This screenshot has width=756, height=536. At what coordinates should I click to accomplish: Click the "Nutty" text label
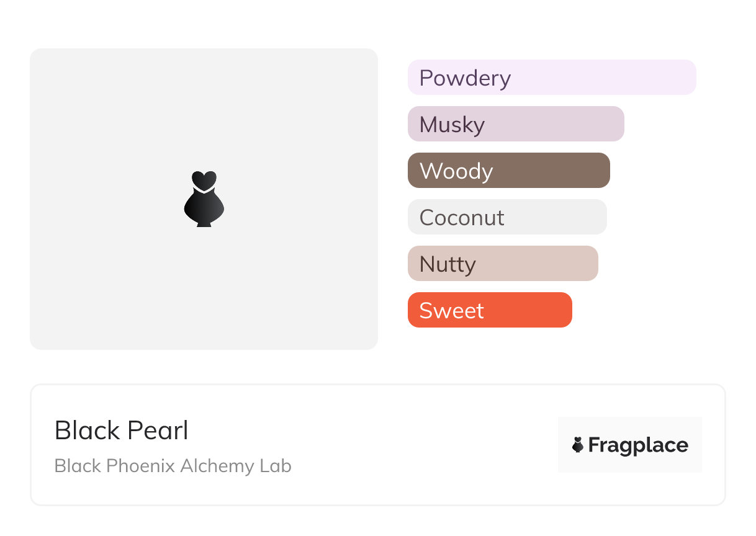[448, 264]
